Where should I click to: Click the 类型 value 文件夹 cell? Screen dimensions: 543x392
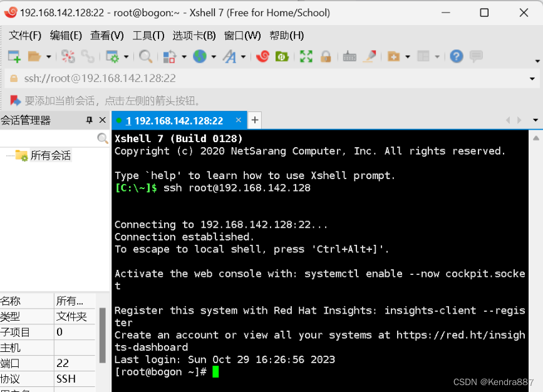75,316
